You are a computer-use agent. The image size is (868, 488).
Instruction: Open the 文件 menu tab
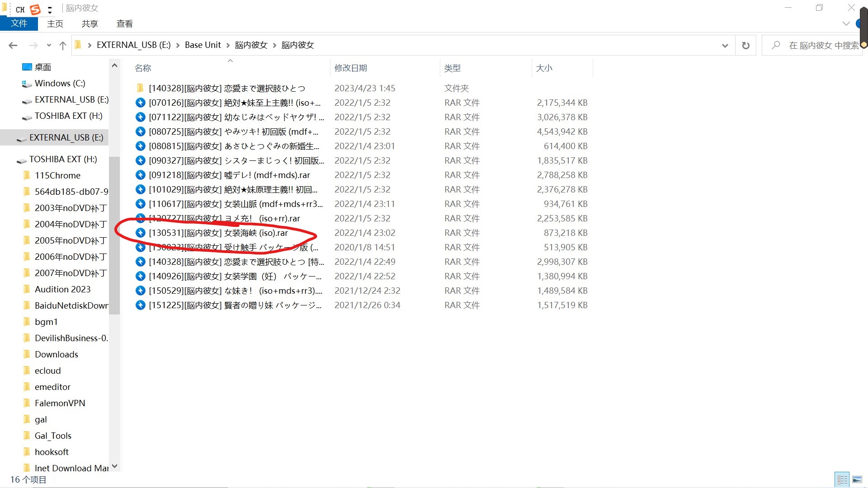[19, 23]
